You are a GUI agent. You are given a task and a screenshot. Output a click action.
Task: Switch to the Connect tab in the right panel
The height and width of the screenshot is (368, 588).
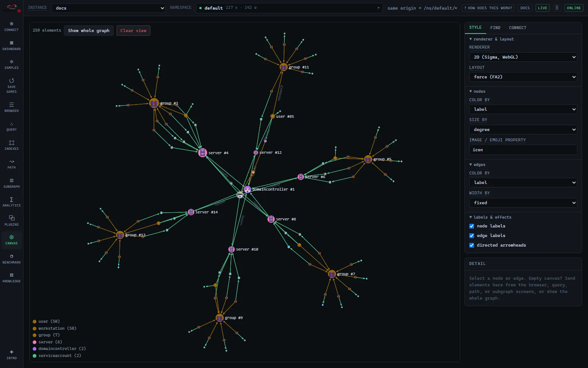pos(517,28)
